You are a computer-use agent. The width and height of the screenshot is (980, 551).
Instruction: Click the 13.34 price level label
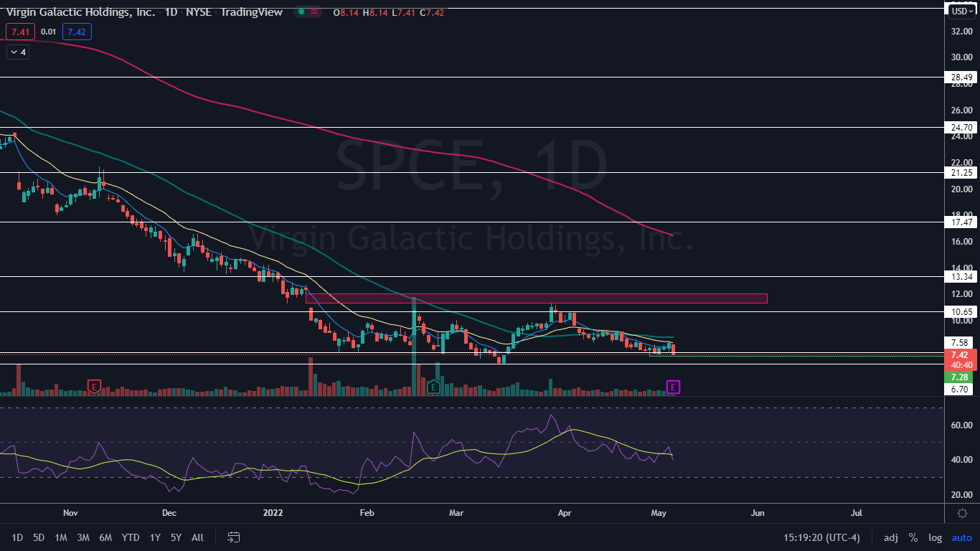pyautogui.click(x=961, y=276)
